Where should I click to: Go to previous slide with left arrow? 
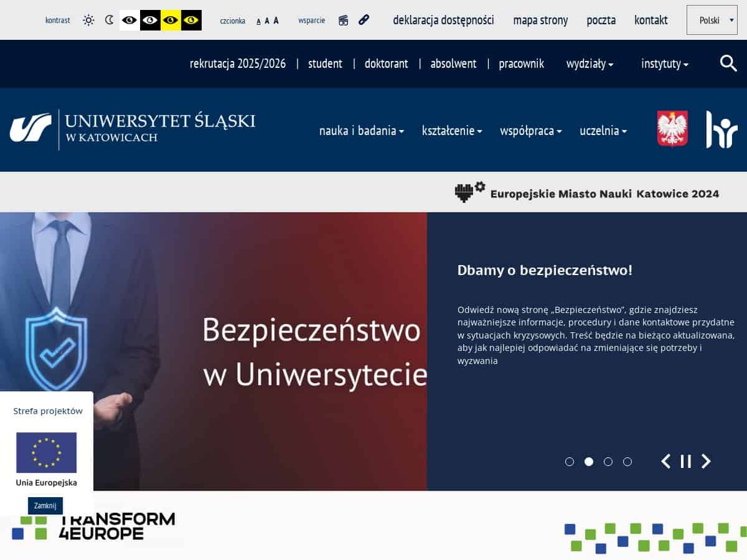click(x=666, y=461)
